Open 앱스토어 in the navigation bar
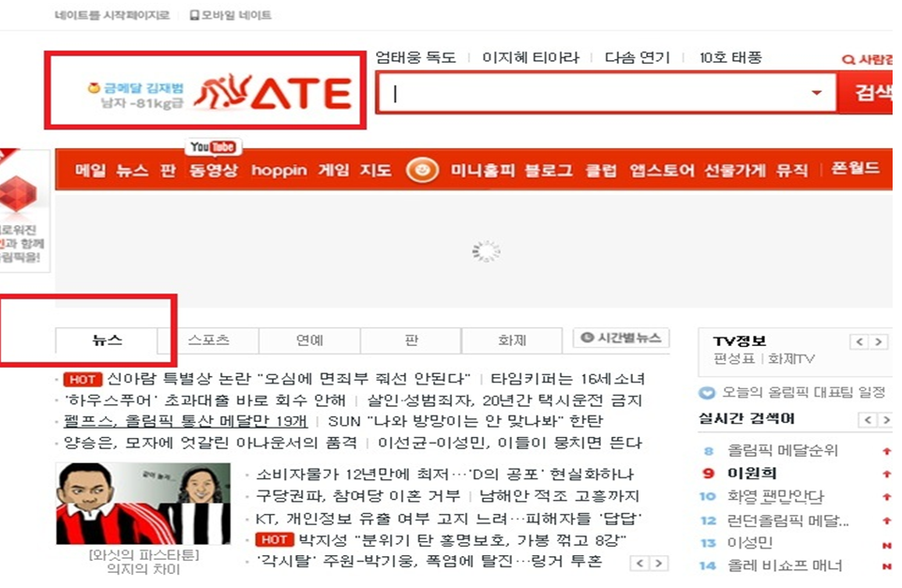The image size is (902, 588). [662, 171]
